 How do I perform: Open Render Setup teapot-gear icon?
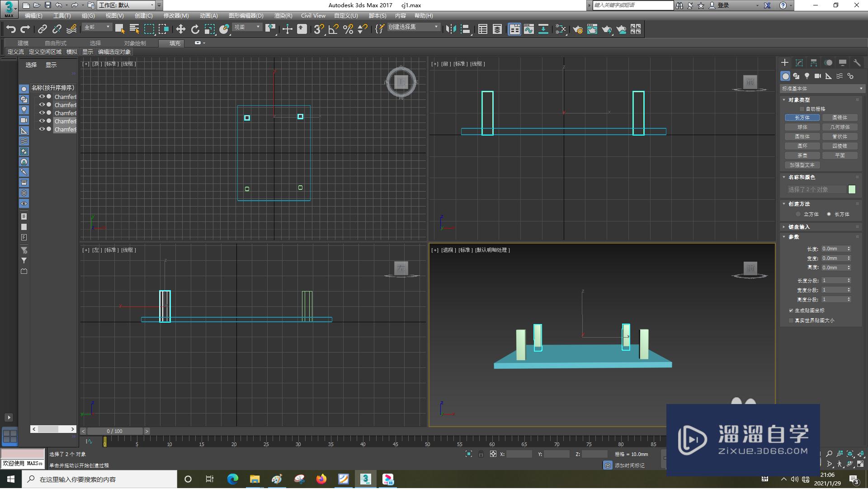coord(577,29)
